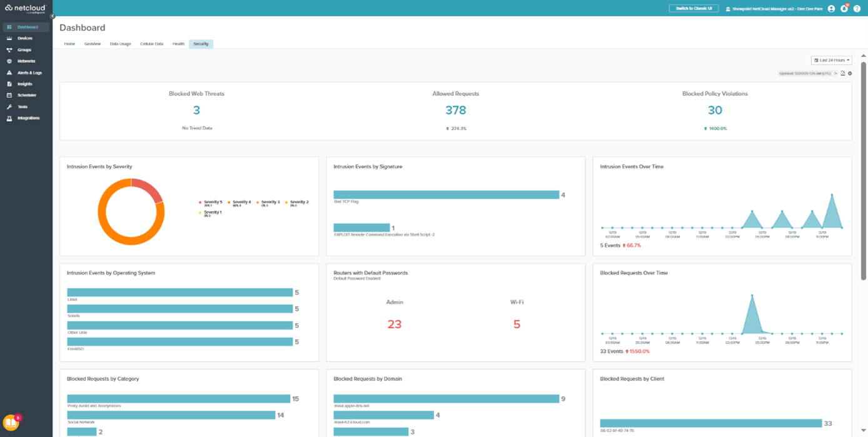Click Proxy Avoid and Anonymizers bar
The image size is (868, 437).
(179, 399)
